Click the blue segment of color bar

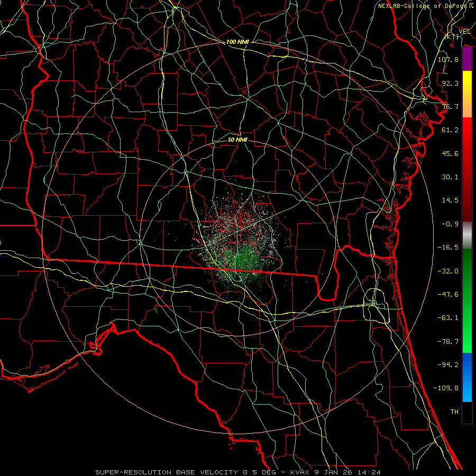[467, 377]
